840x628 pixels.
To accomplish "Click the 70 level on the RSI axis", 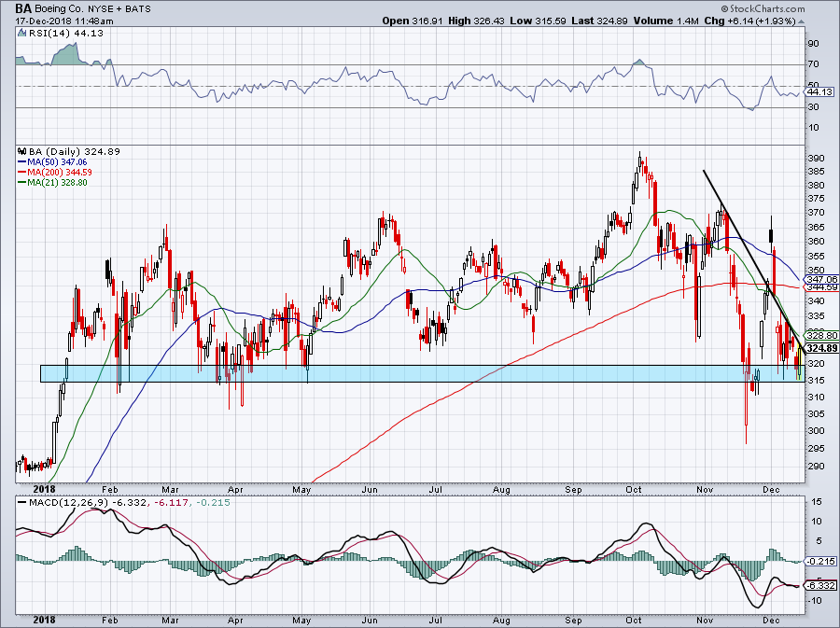I will 813,64.
